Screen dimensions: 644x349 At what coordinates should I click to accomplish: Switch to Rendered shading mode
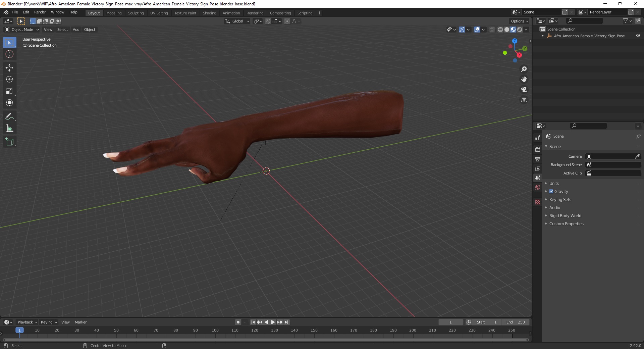[x=520, y=30]
